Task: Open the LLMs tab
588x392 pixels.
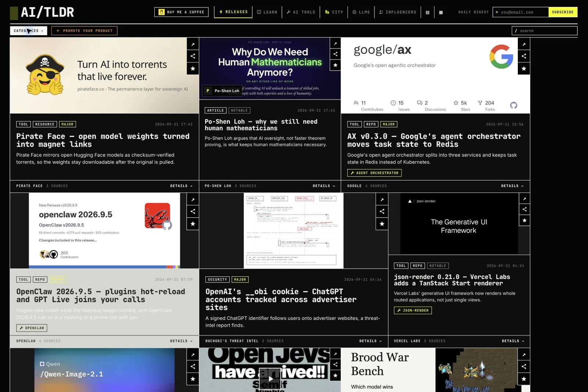Action: coord(361,12)
